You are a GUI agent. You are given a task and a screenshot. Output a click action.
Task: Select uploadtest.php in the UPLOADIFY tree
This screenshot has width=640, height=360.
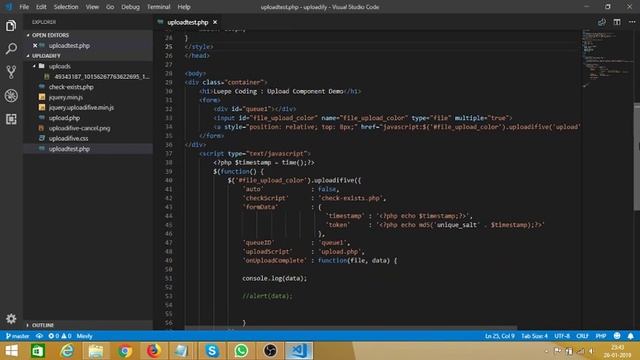(x=69, y=149)
